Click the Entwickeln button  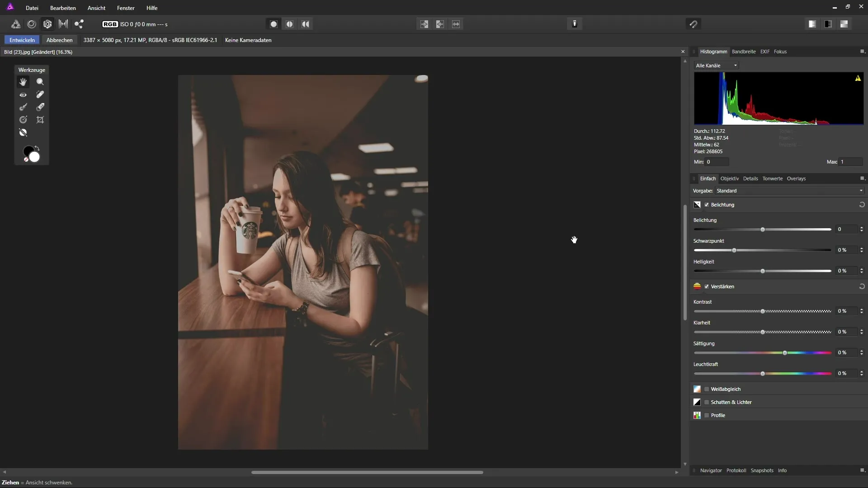point(22,40)
